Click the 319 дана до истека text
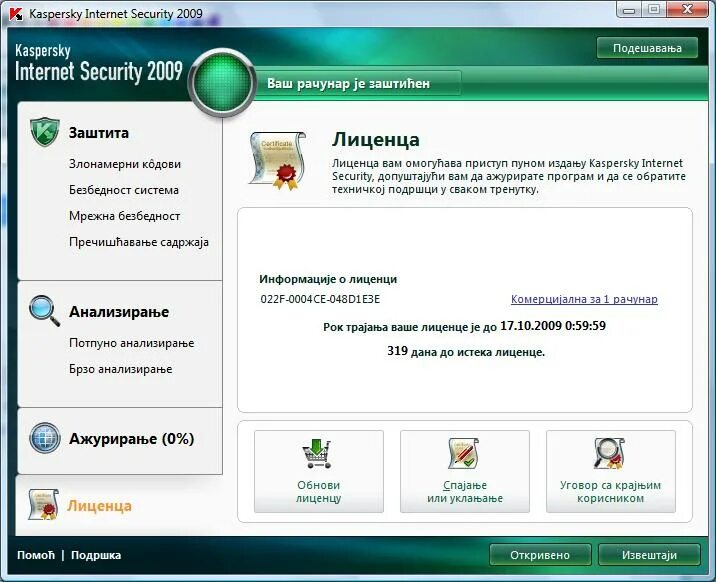The width and height of the screenshot is (716, 582). pyautogui.click(x=466, y=351)
